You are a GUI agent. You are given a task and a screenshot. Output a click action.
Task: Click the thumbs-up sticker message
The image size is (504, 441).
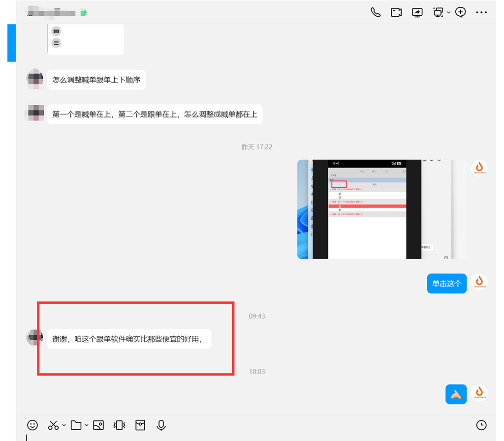point(456,394)
